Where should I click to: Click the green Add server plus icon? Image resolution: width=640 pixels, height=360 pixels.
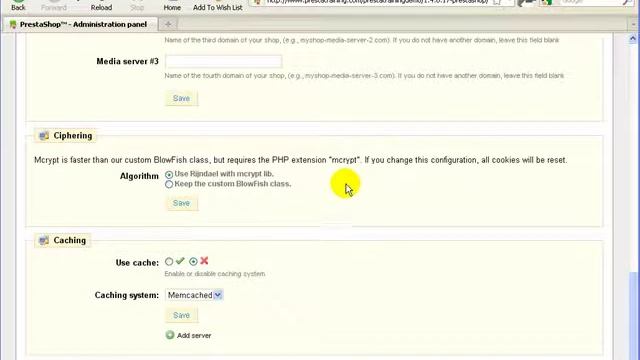(x=170, y=335)
